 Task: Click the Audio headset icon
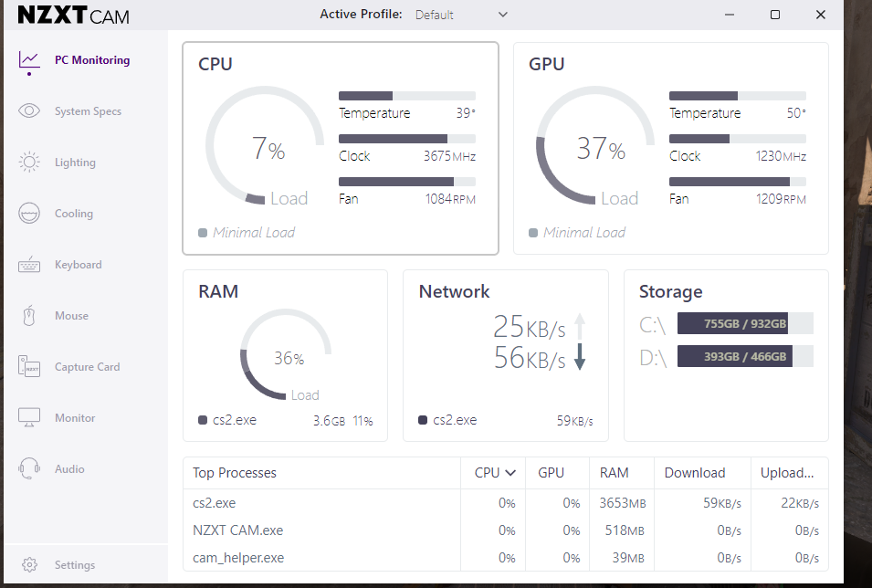coord(29,468)
